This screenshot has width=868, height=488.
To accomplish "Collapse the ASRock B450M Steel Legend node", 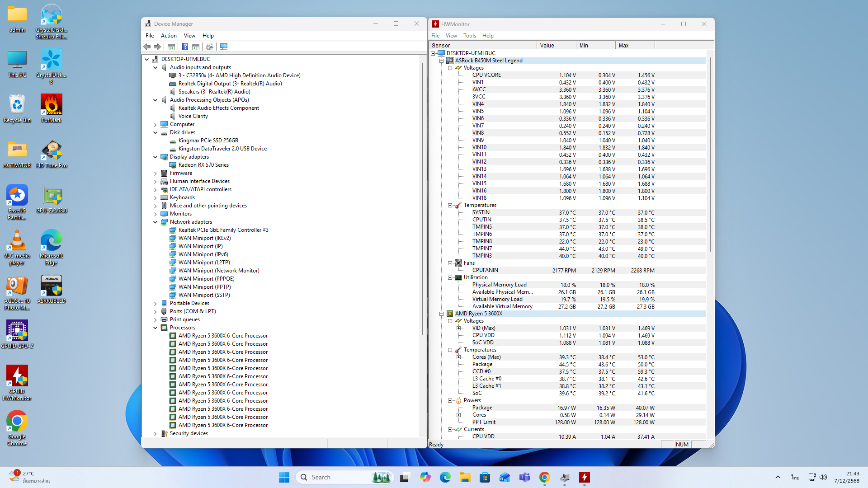I will (x=442, y=61).
